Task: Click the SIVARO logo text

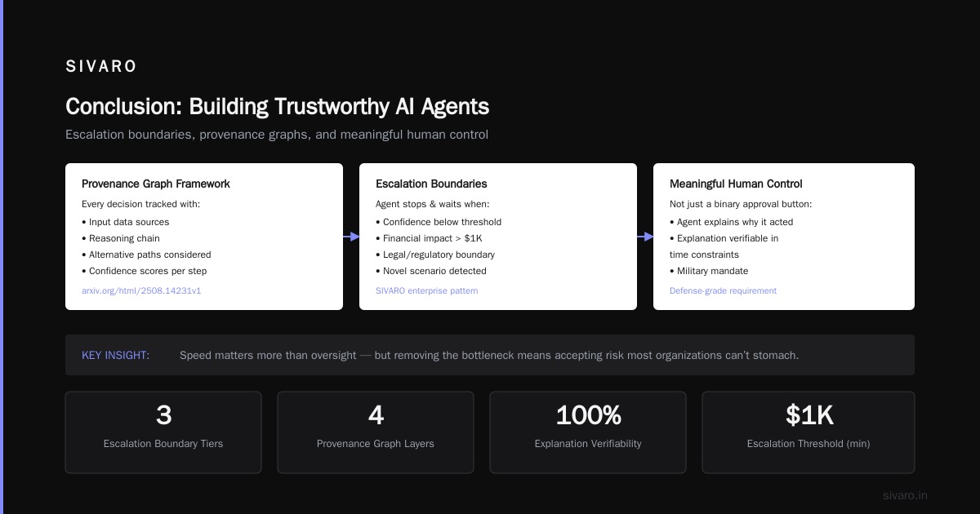Action: point(101,67)
